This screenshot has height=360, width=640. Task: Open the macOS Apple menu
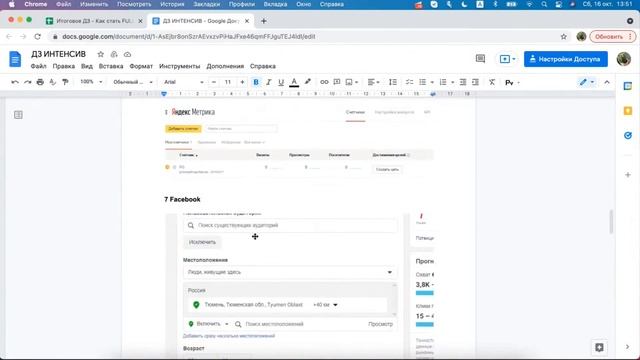tap(11, 4)
